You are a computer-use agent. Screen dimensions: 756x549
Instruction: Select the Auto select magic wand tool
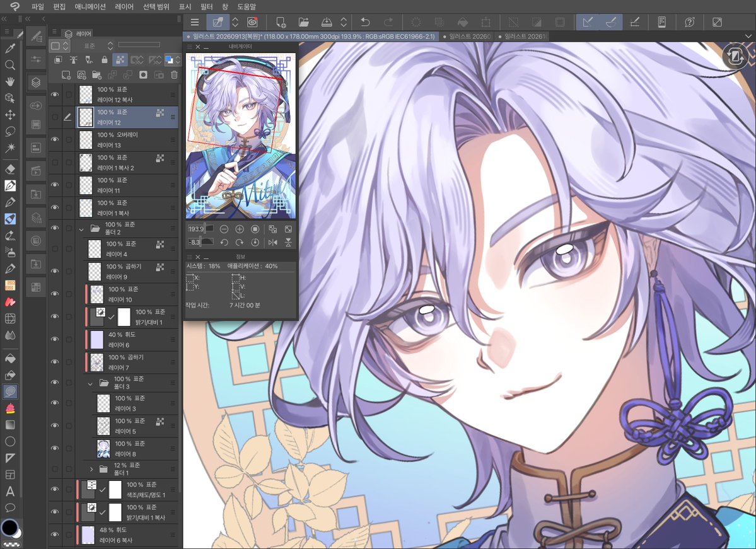click(x=9, y=147)
